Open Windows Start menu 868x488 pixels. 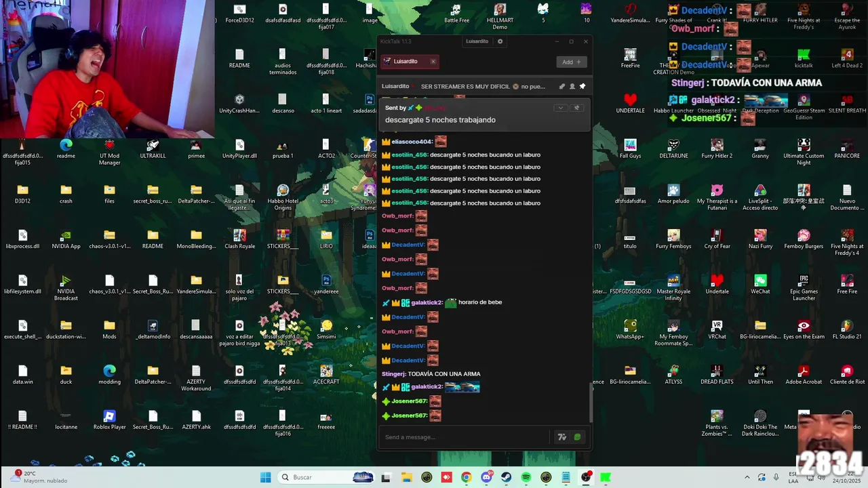point(266,477)
